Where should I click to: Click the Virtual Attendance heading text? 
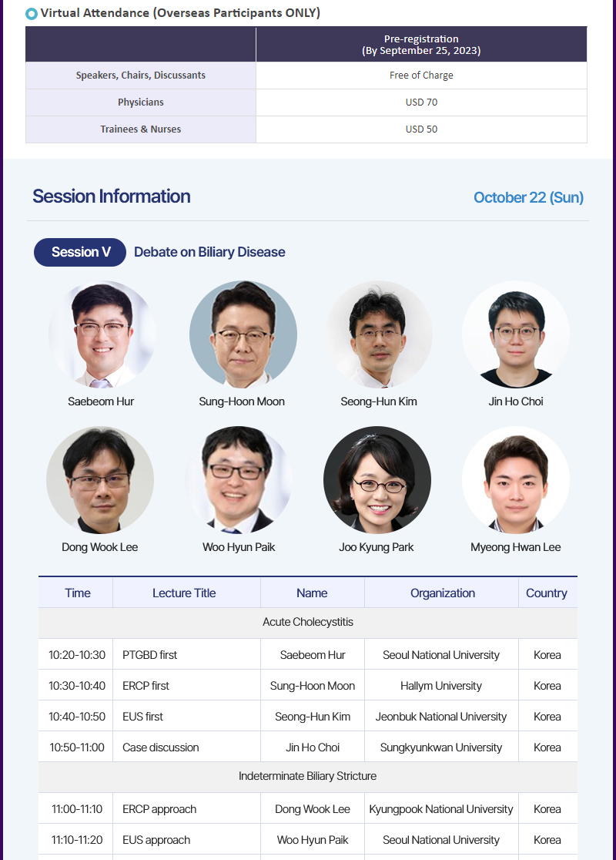pyautogui.click(x=180, y=13)
